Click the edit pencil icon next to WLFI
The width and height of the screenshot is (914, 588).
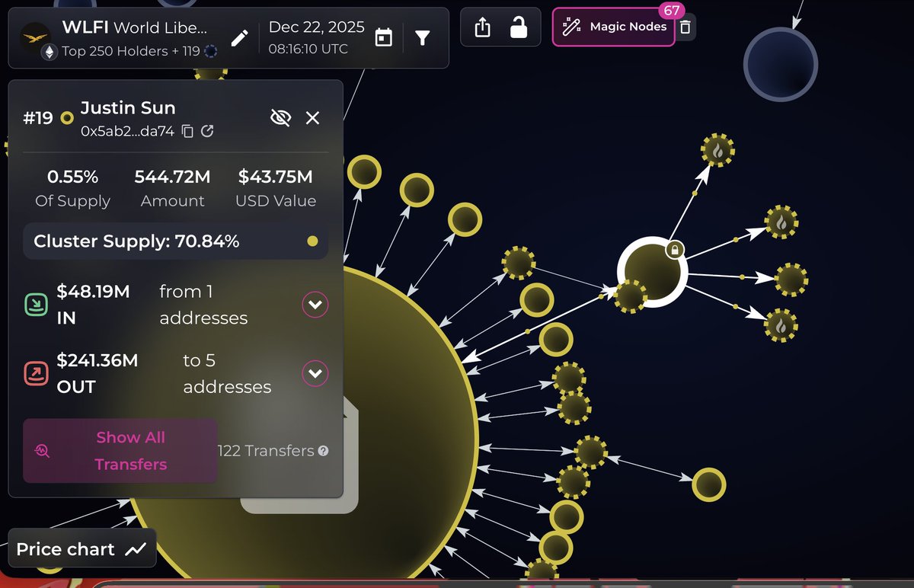(240, 37)
